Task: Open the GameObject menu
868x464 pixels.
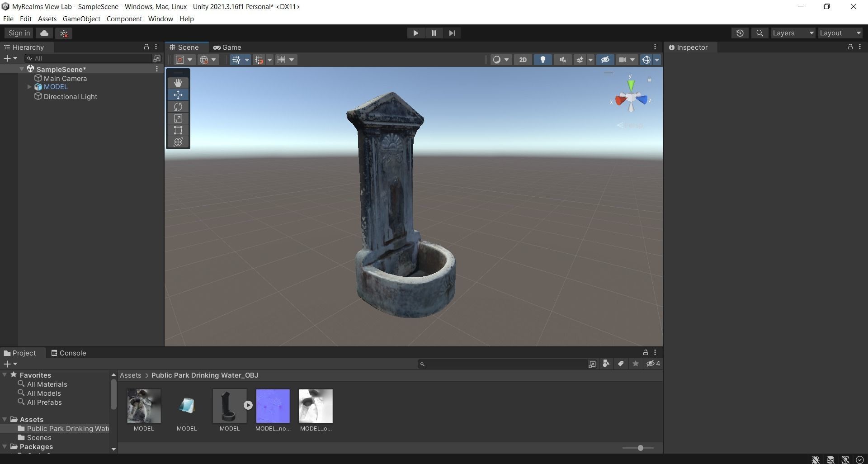Action: [x=81, y=19]
